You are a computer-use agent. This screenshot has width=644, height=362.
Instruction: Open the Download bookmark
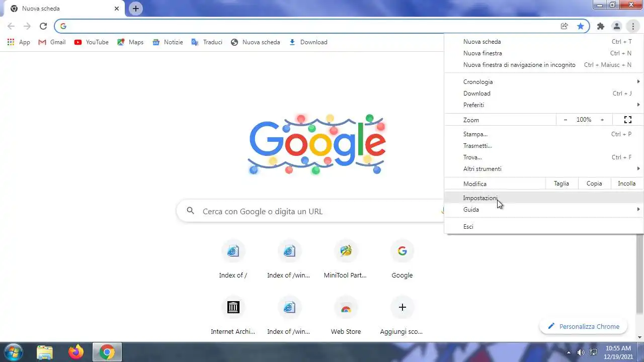(x=308, y=42)
